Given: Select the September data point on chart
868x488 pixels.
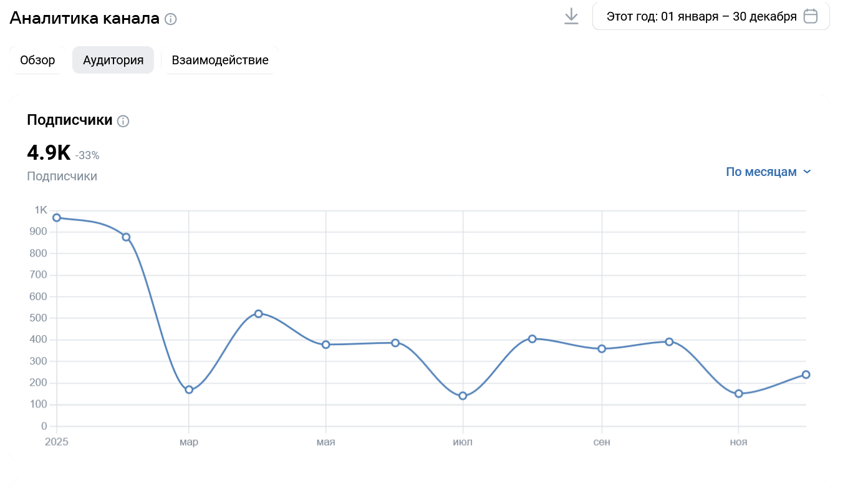Looking at the screenshot, I should click(602, 349).
